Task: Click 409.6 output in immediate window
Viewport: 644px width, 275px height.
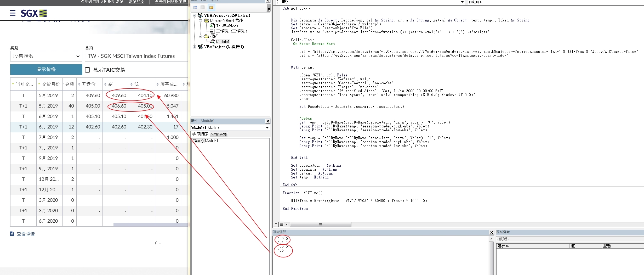Action: click(x=282, y=239)
